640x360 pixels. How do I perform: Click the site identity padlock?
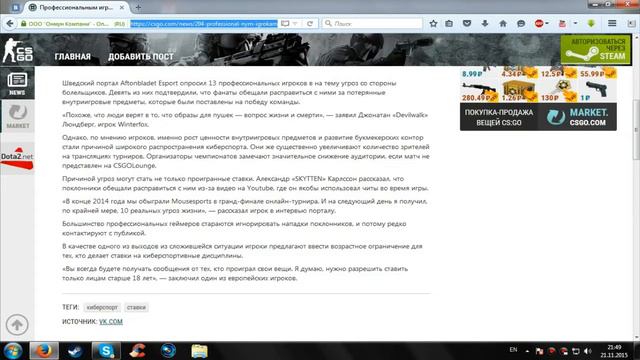tap(23, 24)
